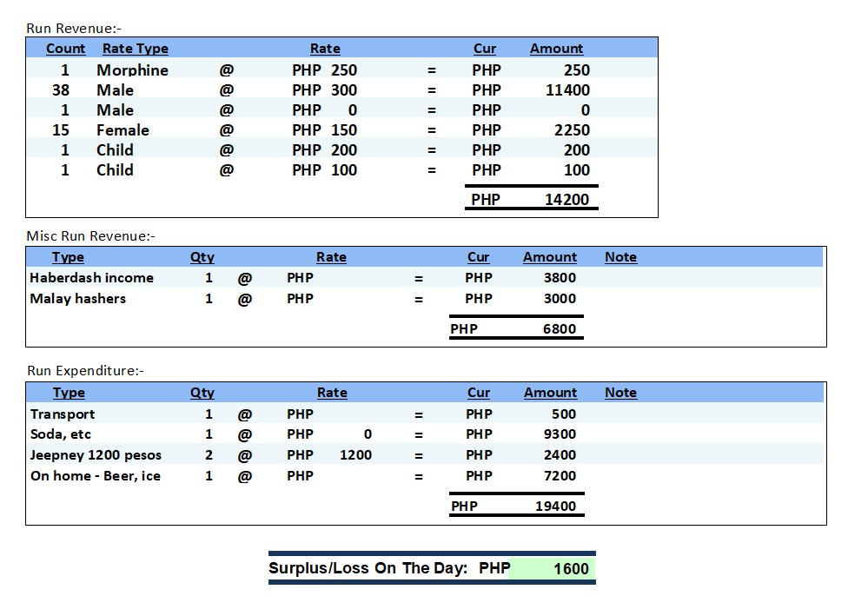Select the Run Revenue total 14200
The height and width of the screenshot is (596, 868).
[567, 200]
